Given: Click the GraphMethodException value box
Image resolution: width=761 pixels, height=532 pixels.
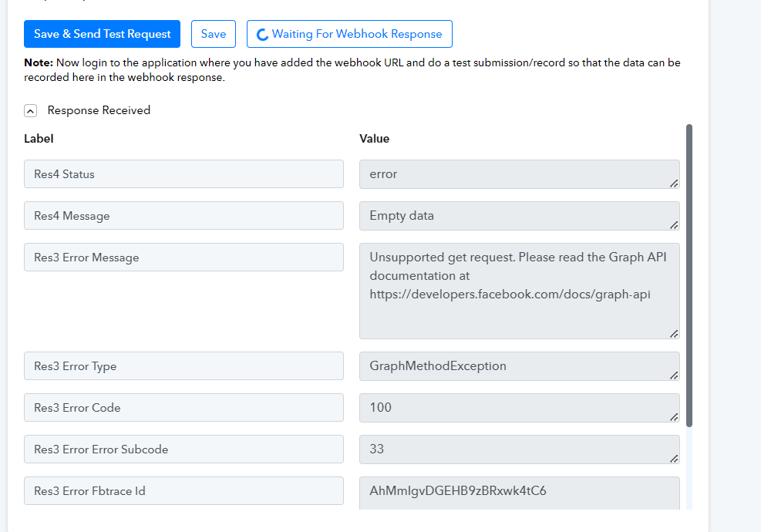Looking at the screenshot, I should coord(520,366).
